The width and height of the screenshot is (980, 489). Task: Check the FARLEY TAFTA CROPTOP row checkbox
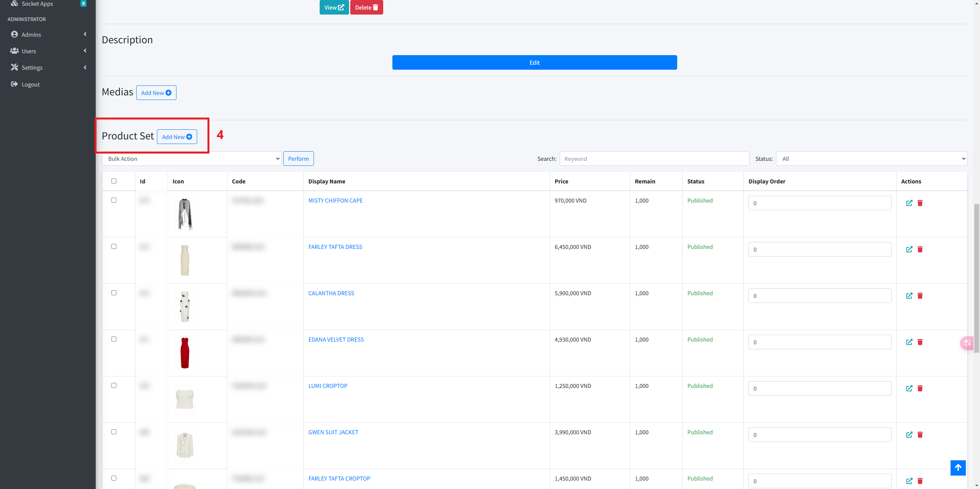(x=114, y=478)
